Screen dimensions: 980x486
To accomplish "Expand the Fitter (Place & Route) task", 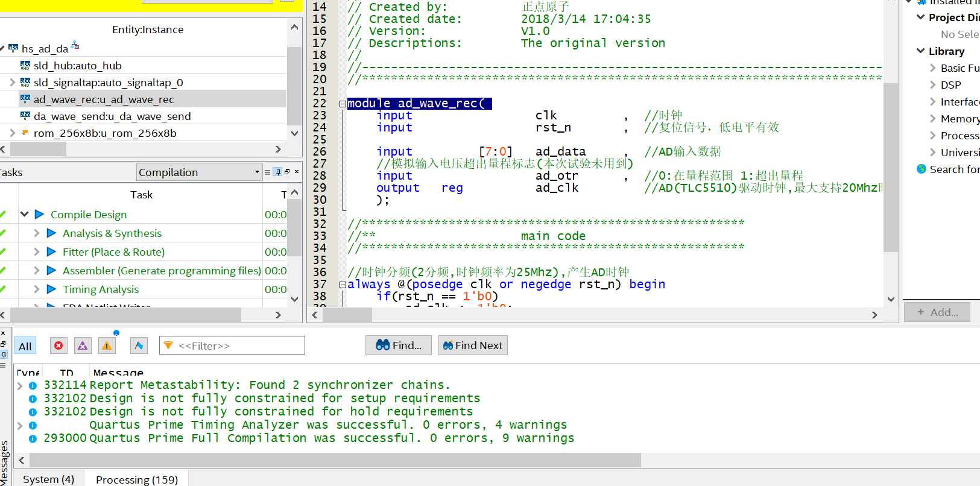I will tap(37, 251).
